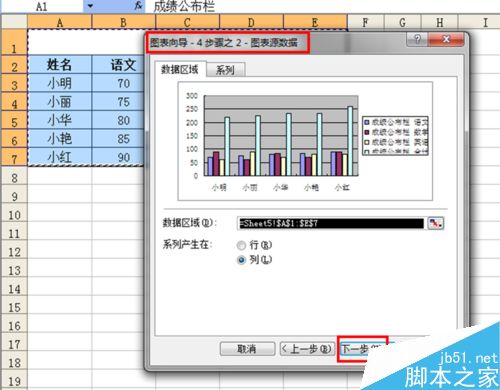Click the range selector icon beside data range field
Viewport: 500px width, 390px height.
tap(436, 223)
